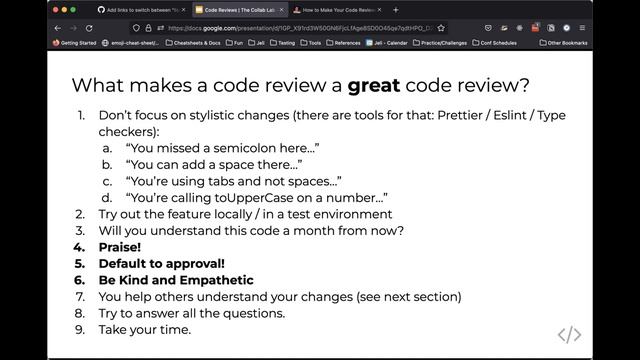
Task: Click 'You're calling toUpperCase on a number'
Action: (257, 198)
